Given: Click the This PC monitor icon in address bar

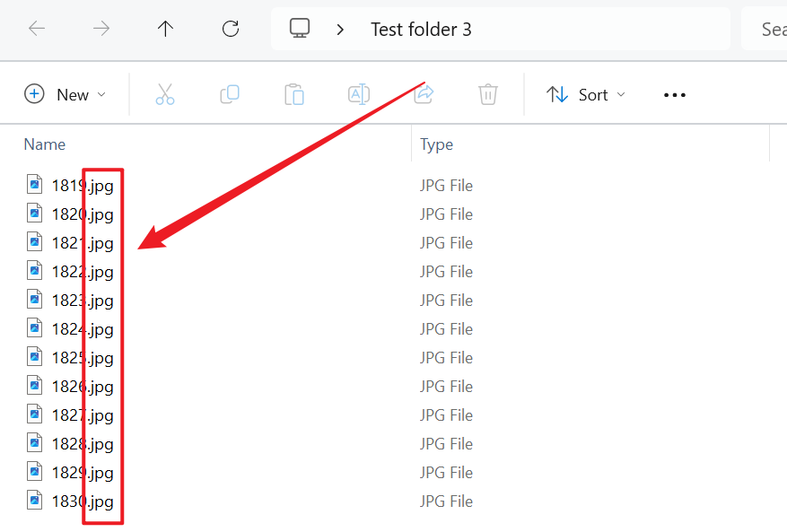Looking at the screenshot, I should pyautogui.click(x=300, y=29).
